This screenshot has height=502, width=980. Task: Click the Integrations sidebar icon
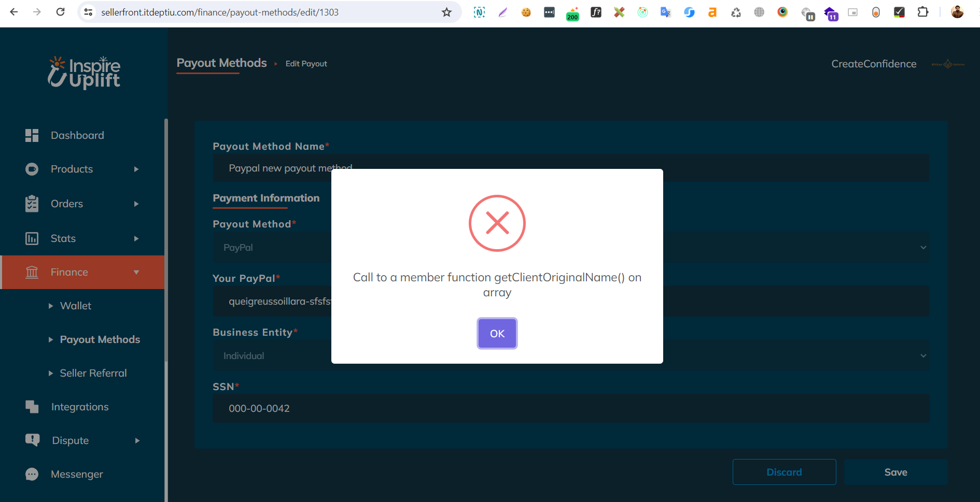pos(32,407)
